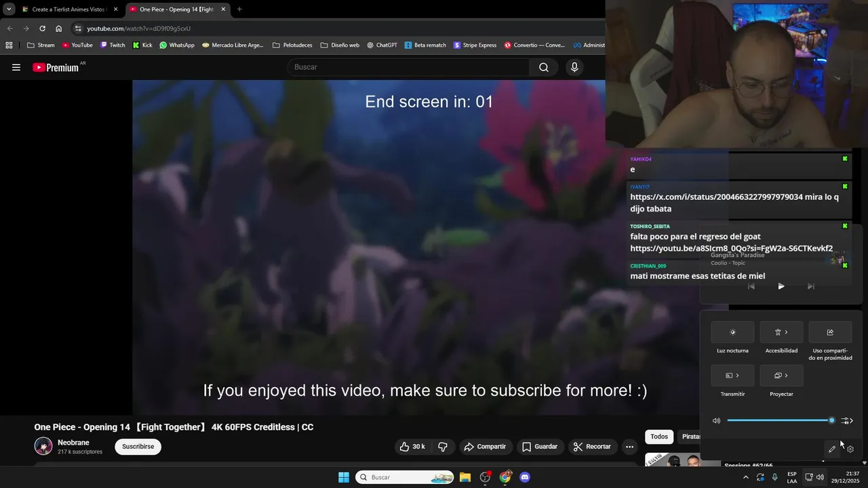Open more actions three-dot menu

coord(629,447)
